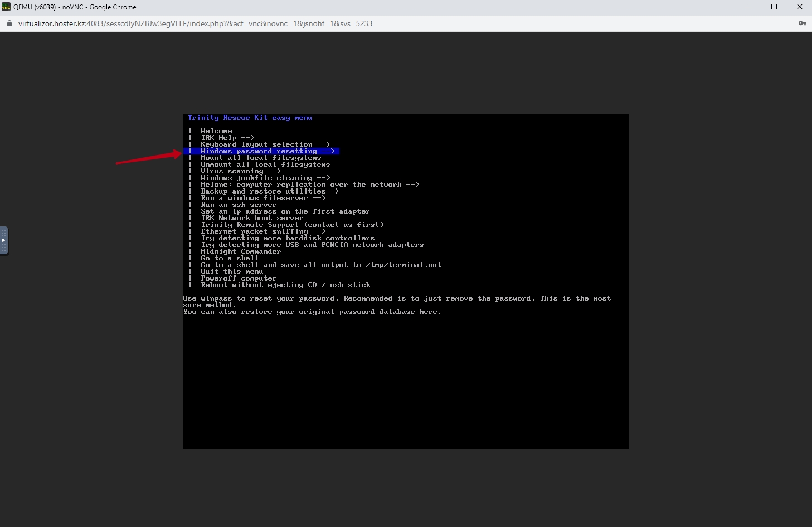Close the noVNC Chrome window

tap(800, 7)
